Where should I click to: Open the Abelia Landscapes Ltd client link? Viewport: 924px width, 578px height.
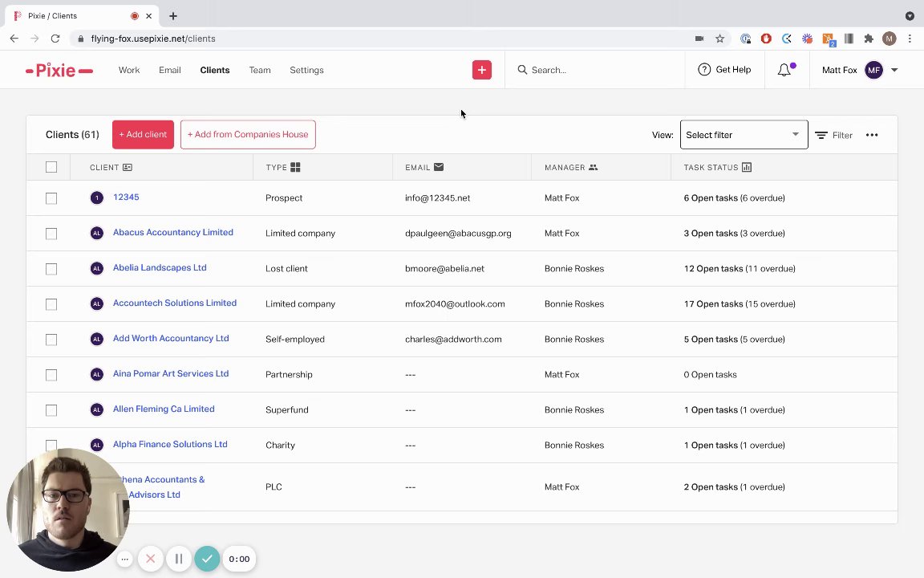(x=160, y=267)
